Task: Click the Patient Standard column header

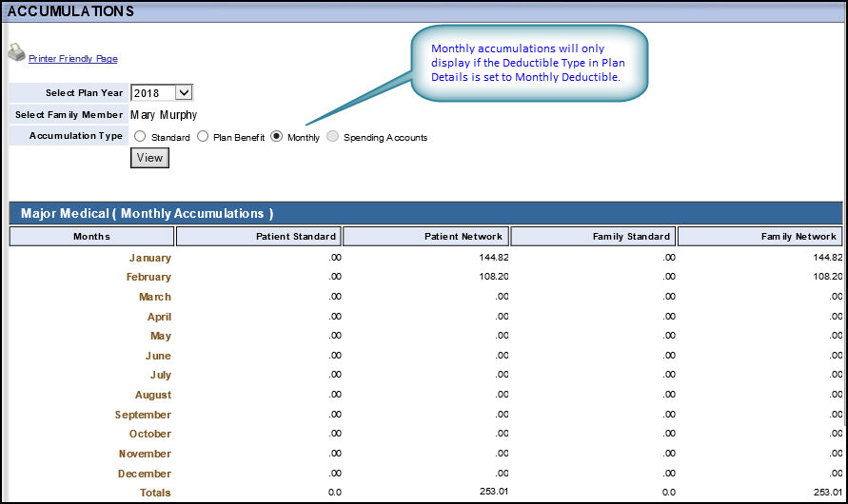Action: coord(258,236)
